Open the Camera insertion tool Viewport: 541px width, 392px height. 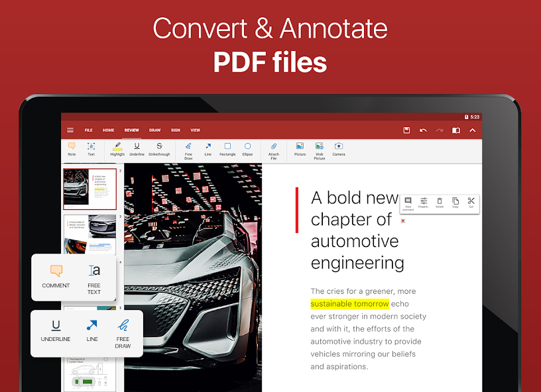tap(339, 149)
